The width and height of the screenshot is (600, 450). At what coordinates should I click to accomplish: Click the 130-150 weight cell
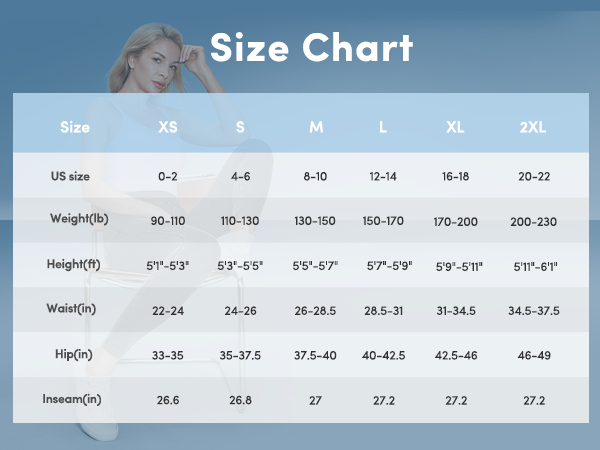pyautogui.click(x=315, y=221)
